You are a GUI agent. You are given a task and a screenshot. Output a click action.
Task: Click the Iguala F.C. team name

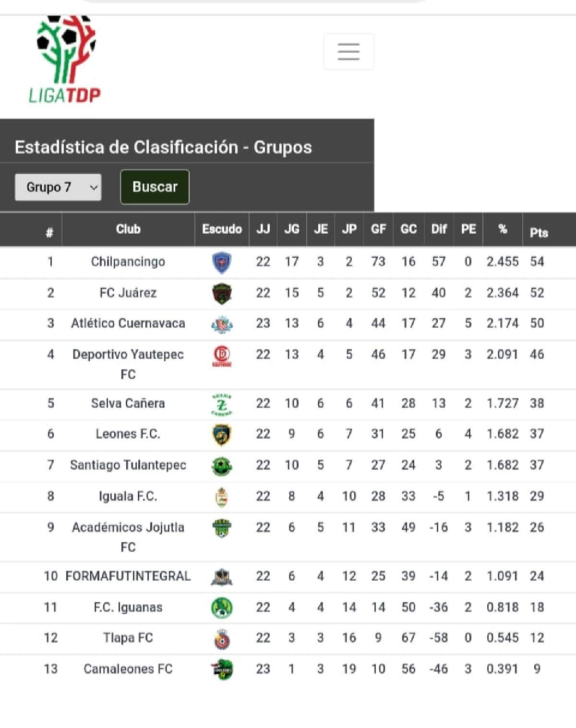point(128,496)
